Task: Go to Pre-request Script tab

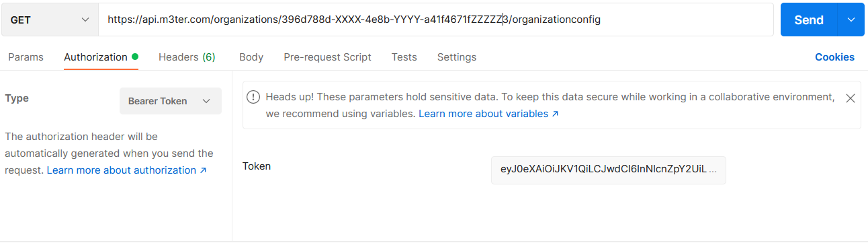Action: 327,57
